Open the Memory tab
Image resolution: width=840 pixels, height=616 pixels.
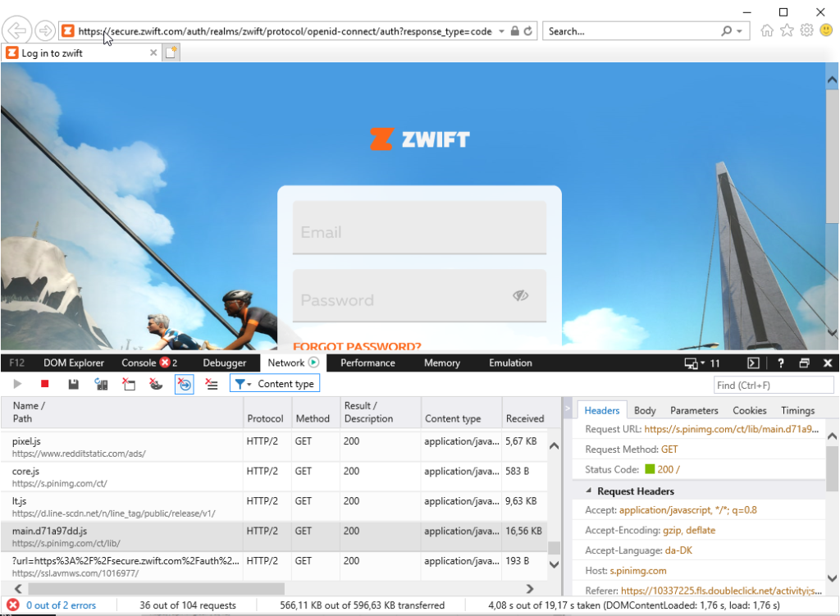pyautogui.click(x=442, y=363)
